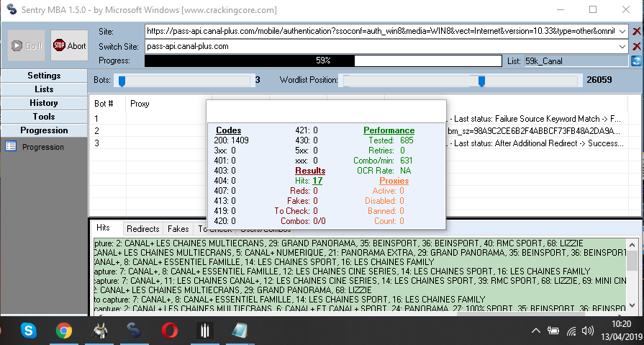Screen dimensions: 644x345
Task: Switch to the Hits tab
Action: 103,228
